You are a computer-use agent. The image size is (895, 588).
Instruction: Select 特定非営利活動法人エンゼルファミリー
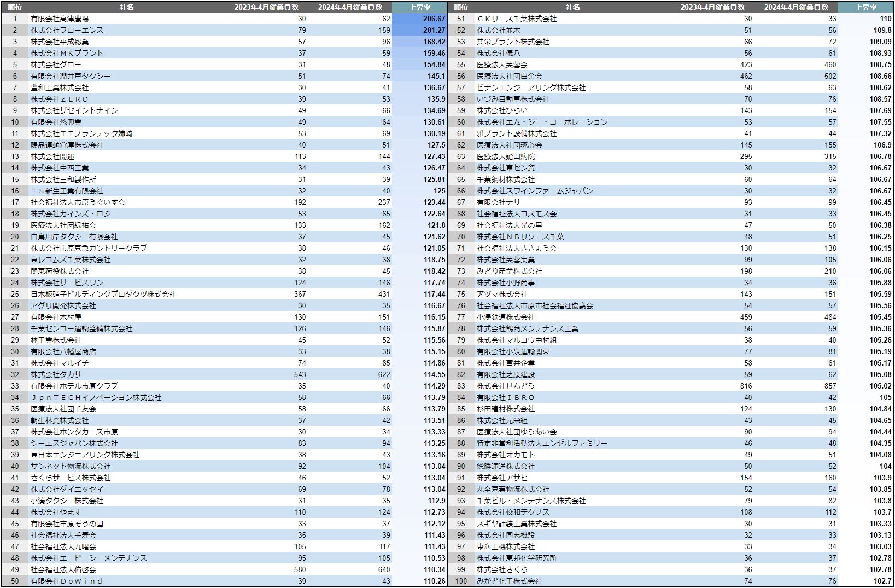542,443
